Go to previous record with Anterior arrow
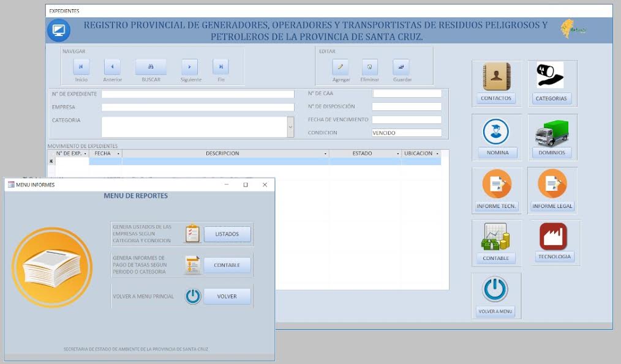 point(112,67)
